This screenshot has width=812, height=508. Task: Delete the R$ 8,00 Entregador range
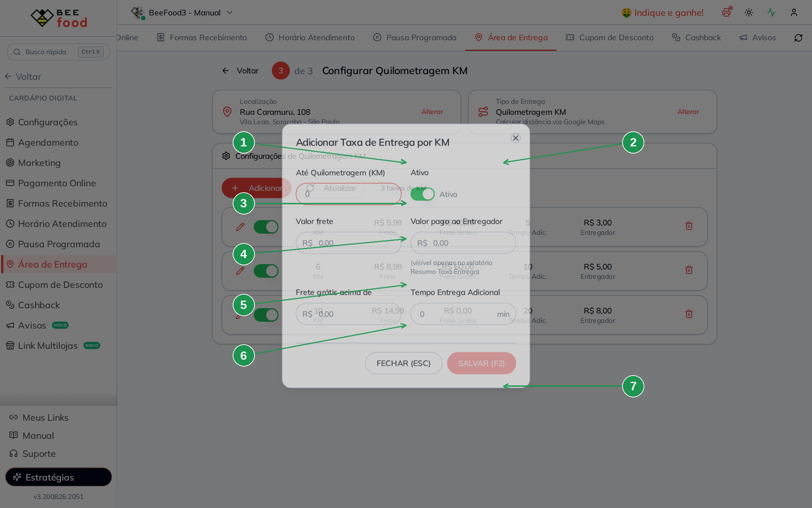pyautogui.click(x=689, y=314)
